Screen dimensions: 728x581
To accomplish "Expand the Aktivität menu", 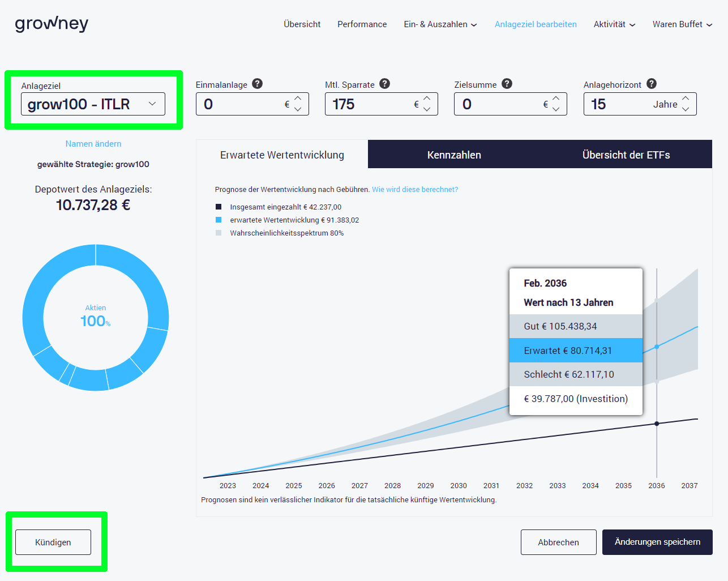I will 614,24.
